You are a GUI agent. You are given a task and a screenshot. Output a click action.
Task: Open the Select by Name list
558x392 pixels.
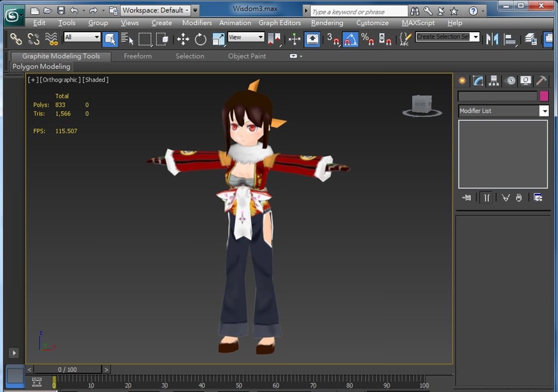[x=127, y=39]
